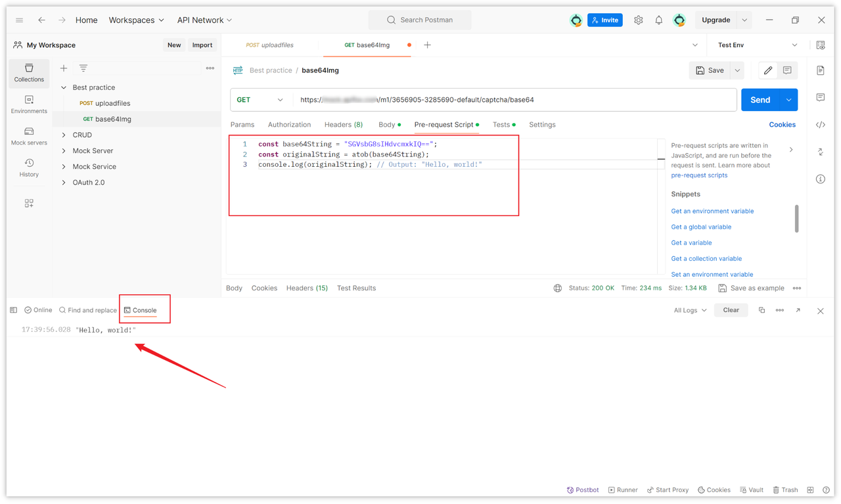Open the Test Env environment dropdown
The image size is (841, 504).
[x=758, y=45]
